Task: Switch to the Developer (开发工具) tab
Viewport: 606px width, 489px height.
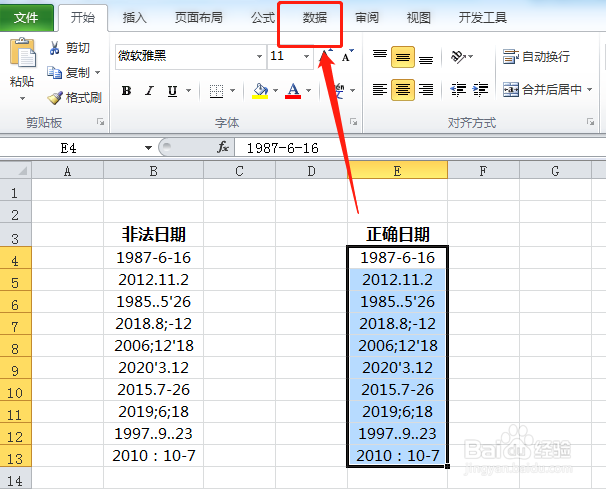Action: (483, 17)
